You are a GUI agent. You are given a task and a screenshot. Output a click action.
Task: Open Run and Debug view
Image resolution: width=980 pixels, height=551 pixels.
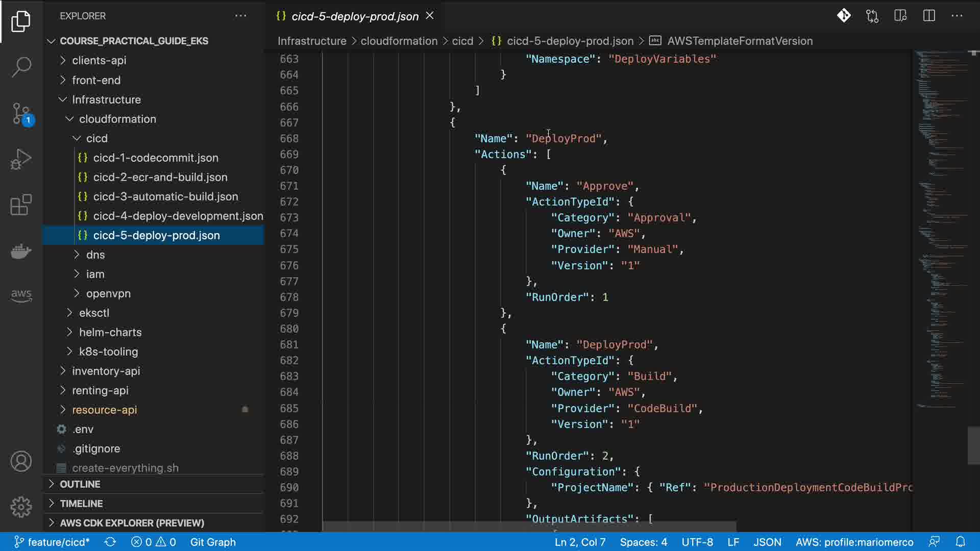click(x=21, y=159)
